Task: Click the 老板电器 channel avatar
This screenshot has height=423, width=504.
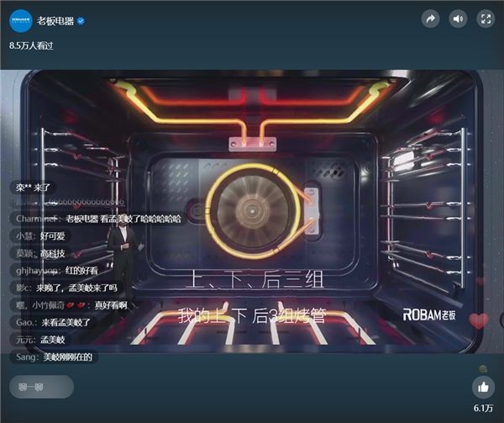Action: pyautogui.click(x=20, y=19)
